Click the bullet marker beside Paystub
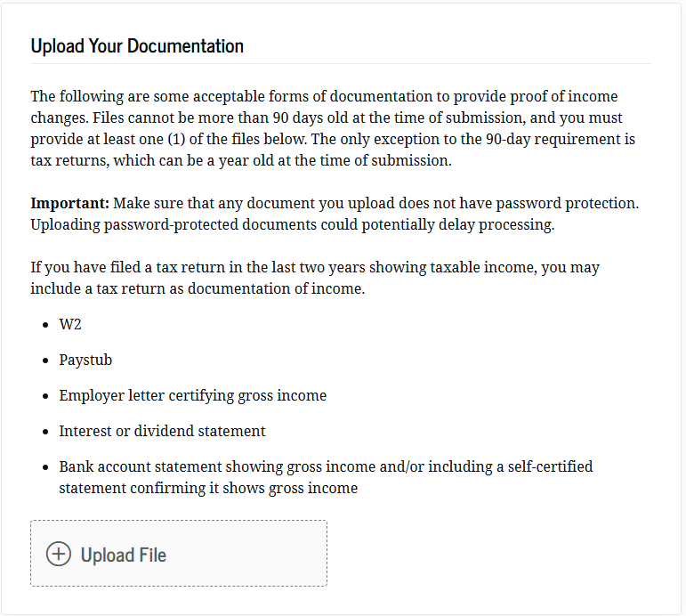 [45, 361]
